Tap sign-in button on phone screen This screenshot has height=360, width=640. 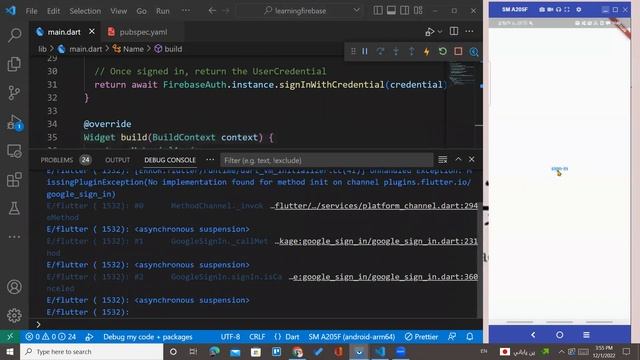pos(559,169)
